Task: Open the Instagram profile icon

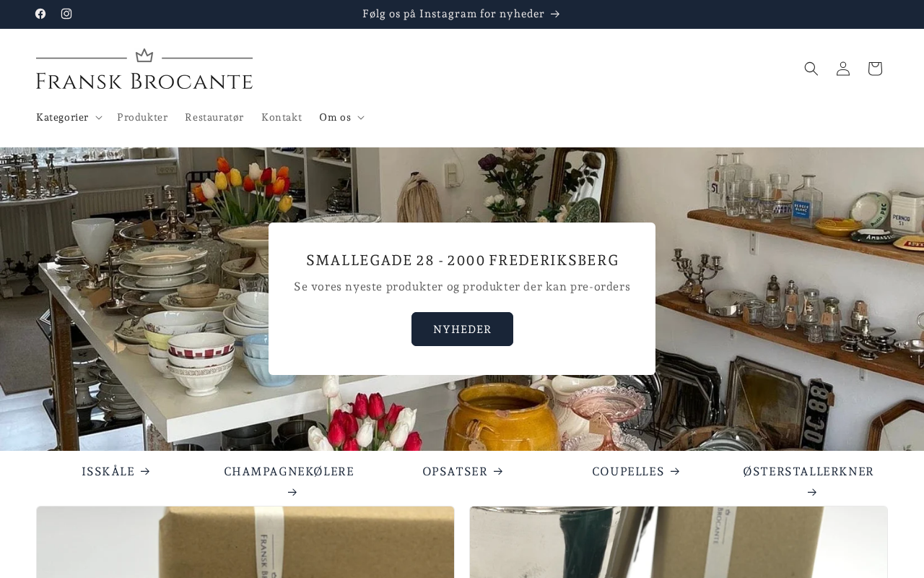Action: click(66, 14)
